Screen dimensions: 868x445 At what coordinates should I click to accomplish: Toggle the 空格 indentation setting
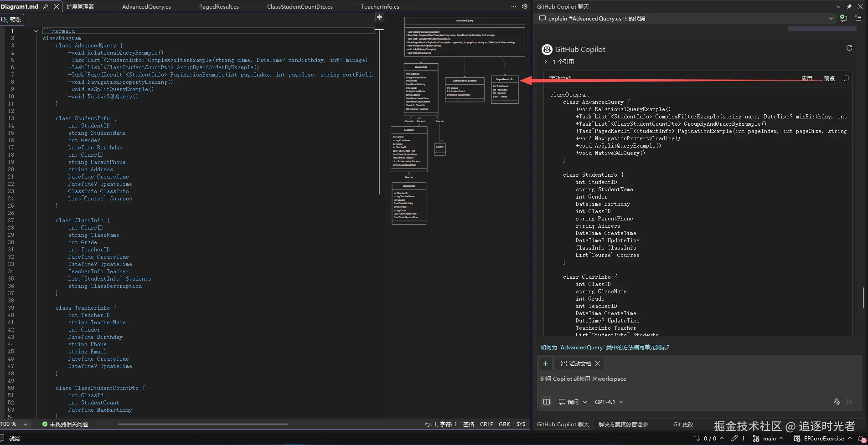point(469,424)
